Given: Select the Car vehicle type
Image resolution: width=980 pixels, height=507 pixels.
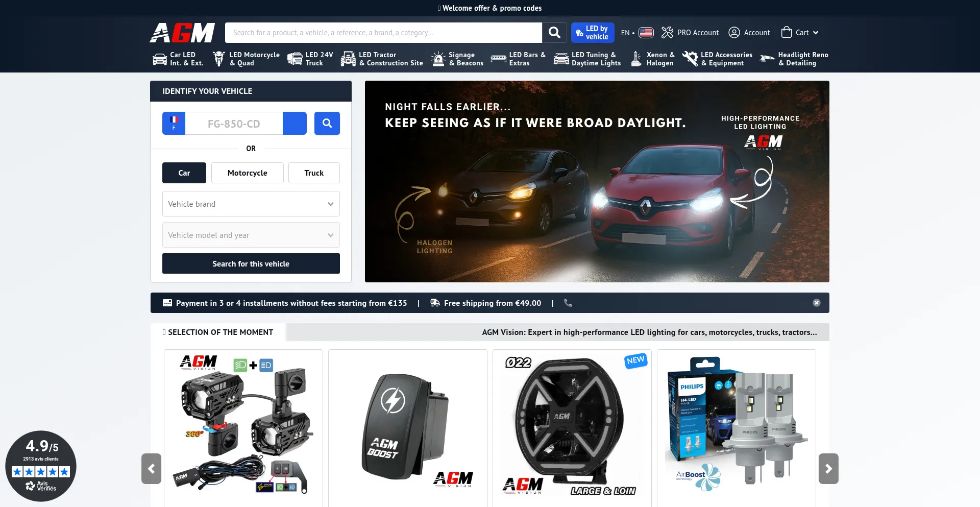Looking at the screenshot, I should [184, 173].
